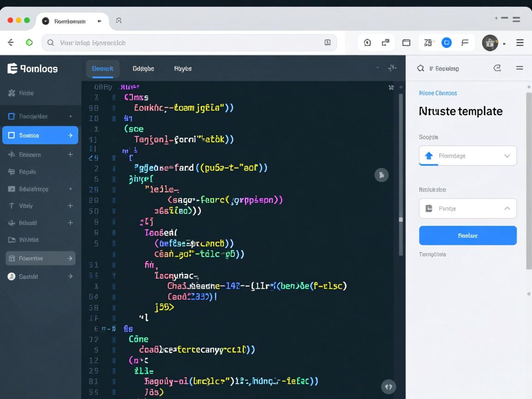
Task: Switch to the third editor tab
Action: 182,68
